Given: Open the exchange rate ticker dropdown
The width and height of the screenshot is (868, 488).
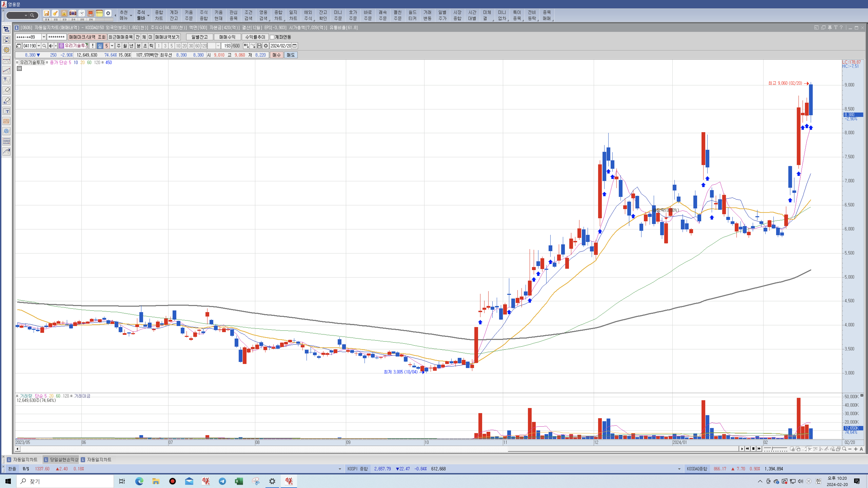Looking at the screenshot, I should coord(340,469).
